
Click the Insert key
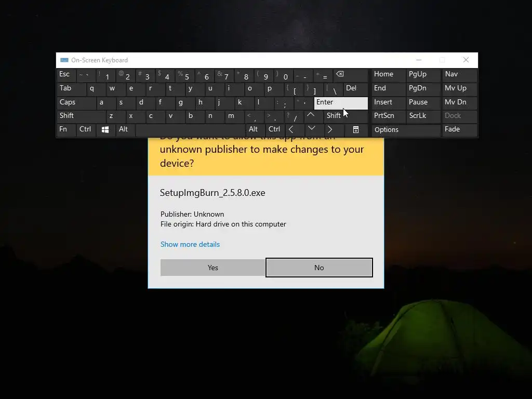389,102
